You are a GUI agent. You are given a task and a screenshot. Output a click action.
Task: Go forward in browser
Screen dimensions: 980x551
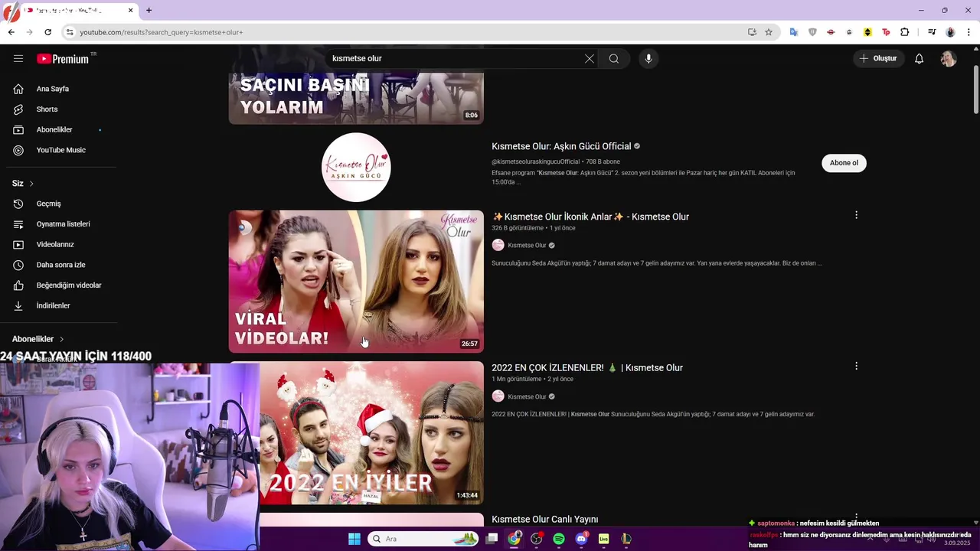tap(29, 32)
